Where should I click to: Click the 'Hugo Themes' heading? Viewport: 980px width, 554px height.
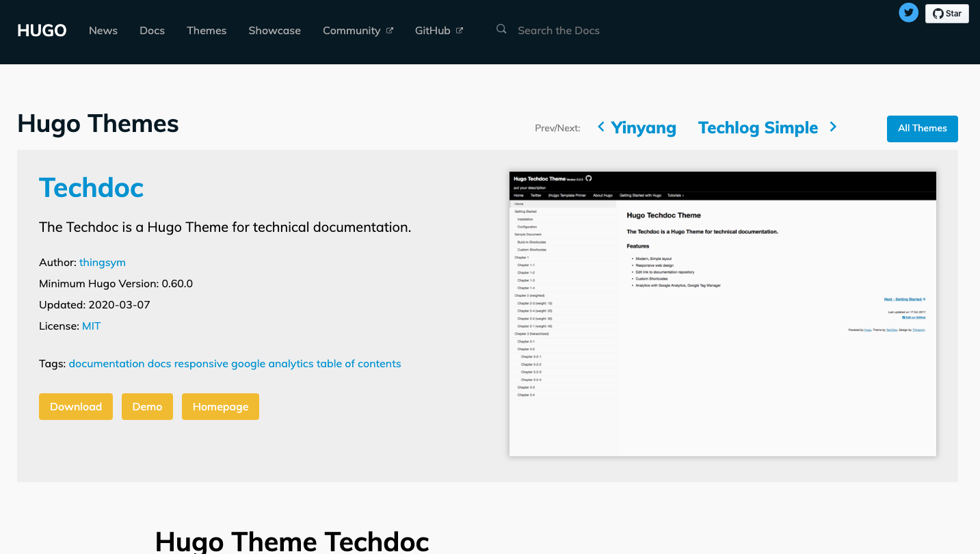(98, 124)
